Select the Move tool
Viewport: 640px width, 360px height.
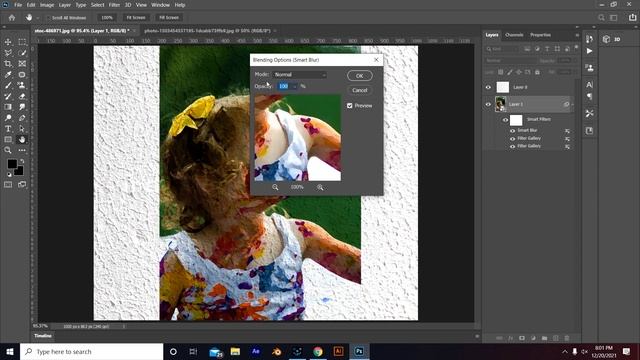coord(8,42)
